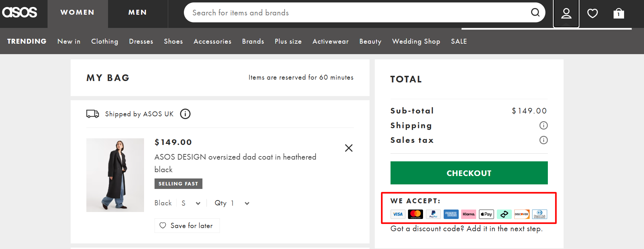
Task: Open the account profile icon
Action: click(x=566, y=13)
